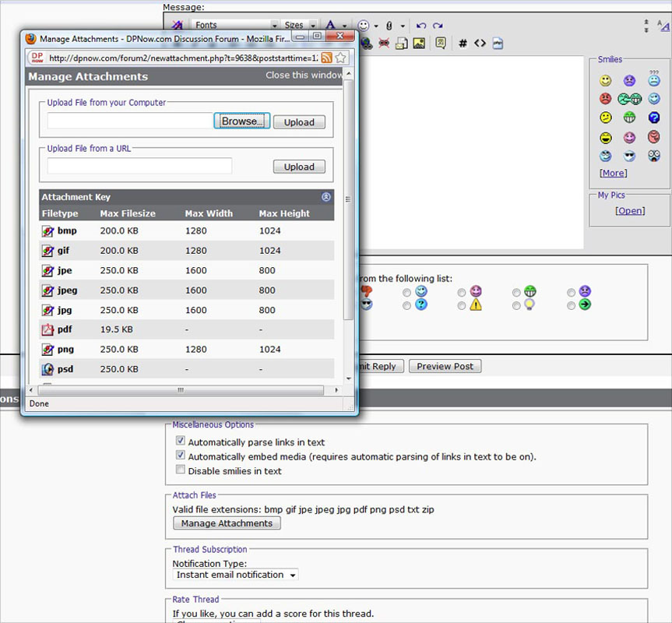The height and width of the screenshot is (623, 672).
Task: Disable automatically parse links in text
Action: [181, 442]
